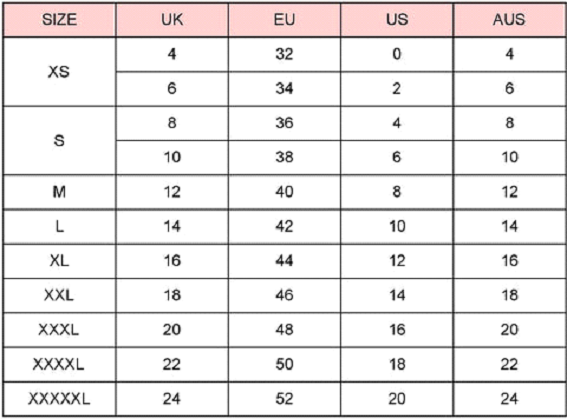Select EU value 40 in M row
The height and width of the screenshot is (420, 569).
284,192
